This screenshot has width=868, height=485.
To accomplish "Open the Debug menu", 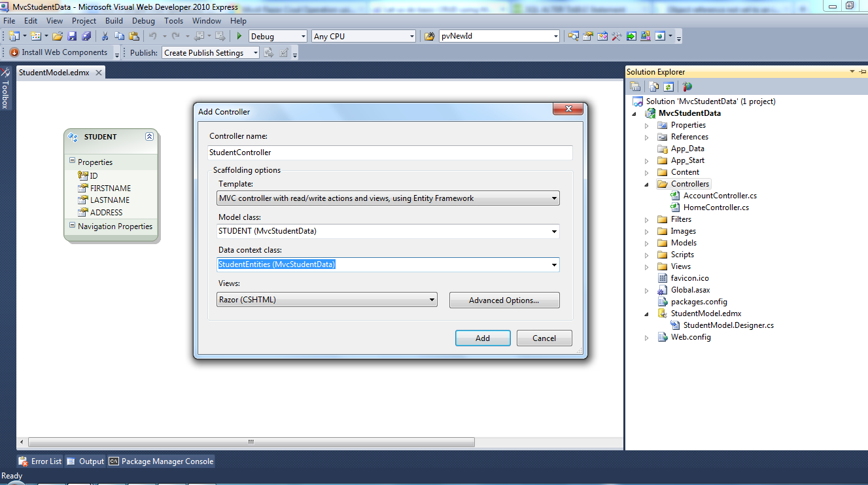I will [144, 20].
